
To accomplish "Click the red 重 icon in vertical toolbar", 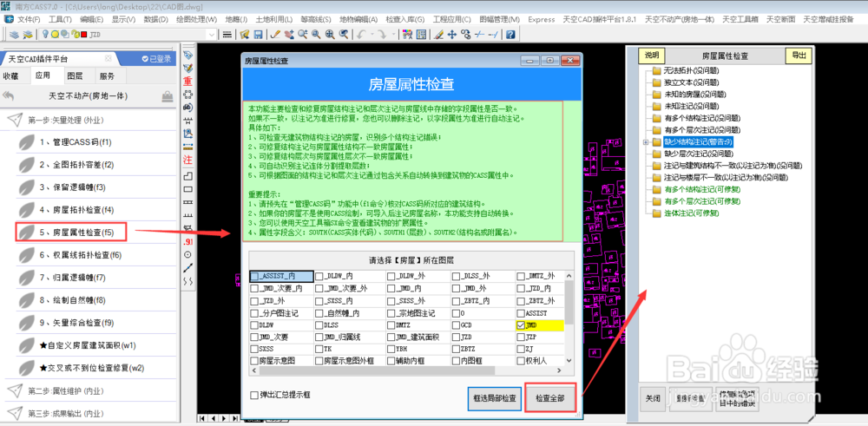I will tap(188, 81).
